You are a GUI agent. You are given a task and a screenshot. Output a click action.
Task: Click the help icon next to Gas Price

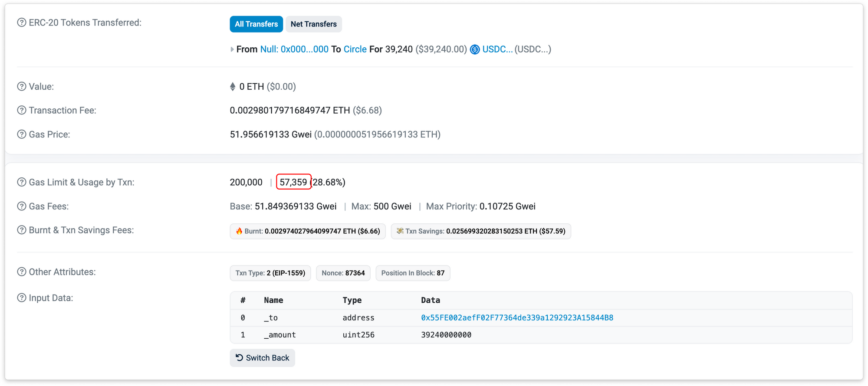coord(21,134)
